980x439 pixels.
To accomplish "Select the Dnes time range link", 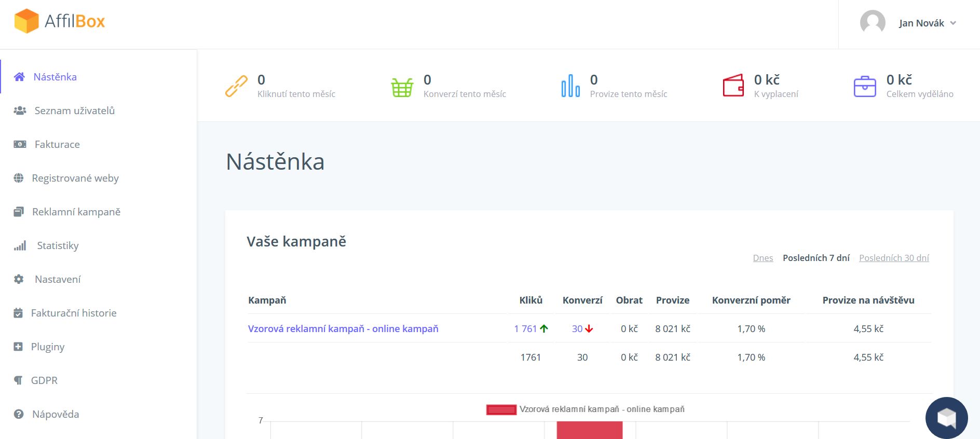I will coord(763,258).
